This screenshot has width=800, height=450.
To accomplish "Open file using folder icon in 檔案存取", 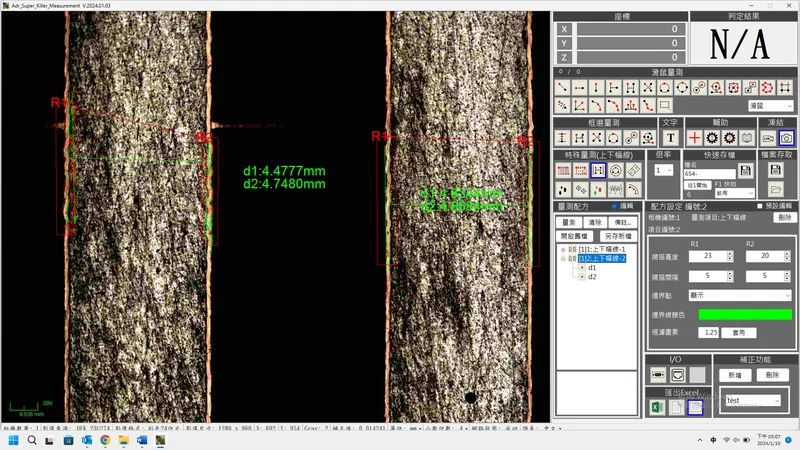I will 774,189.
